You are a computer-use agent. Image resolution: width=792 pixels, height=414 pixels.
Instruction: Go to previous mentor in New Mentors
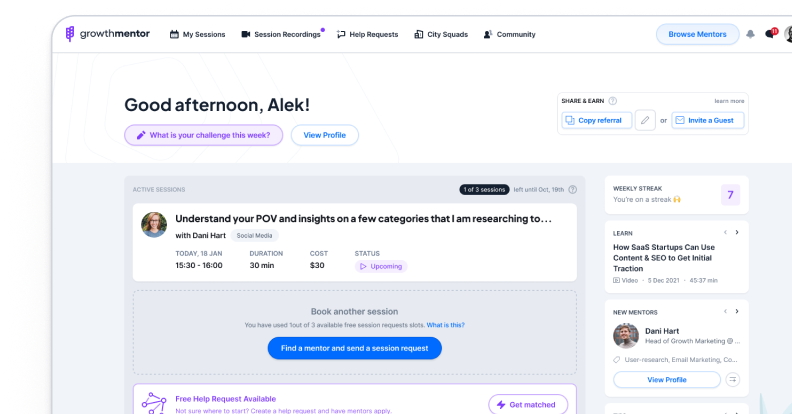coord(725,311)
